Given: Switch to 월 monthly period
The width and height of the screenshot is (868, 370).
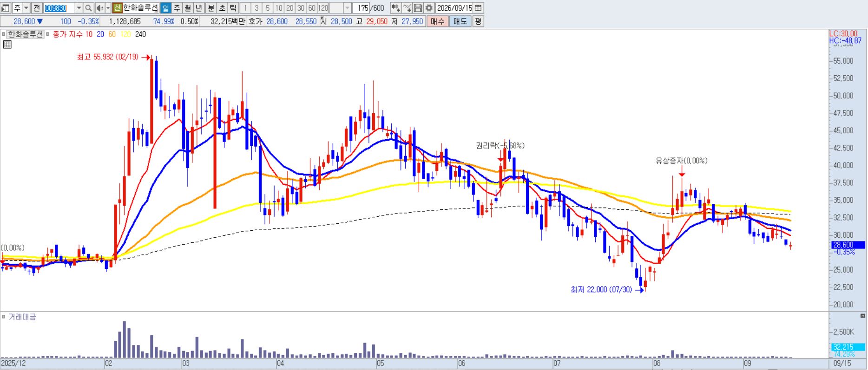Looking at the screenshot, I should pyautogui.click(x=188, y=8).
